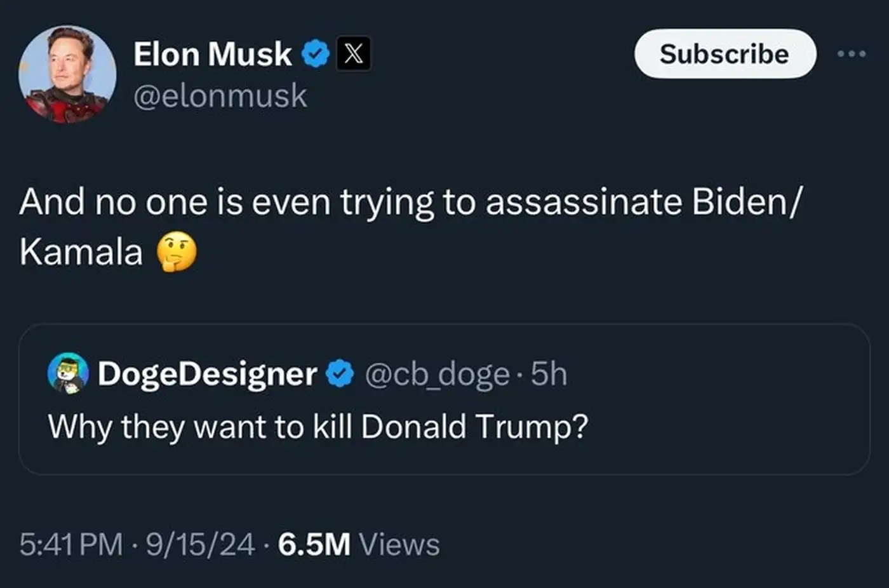Click the quoted text "Why they want to kill Donald Trump?"
This screenshot has height=588, width=889.
[317, 426]
